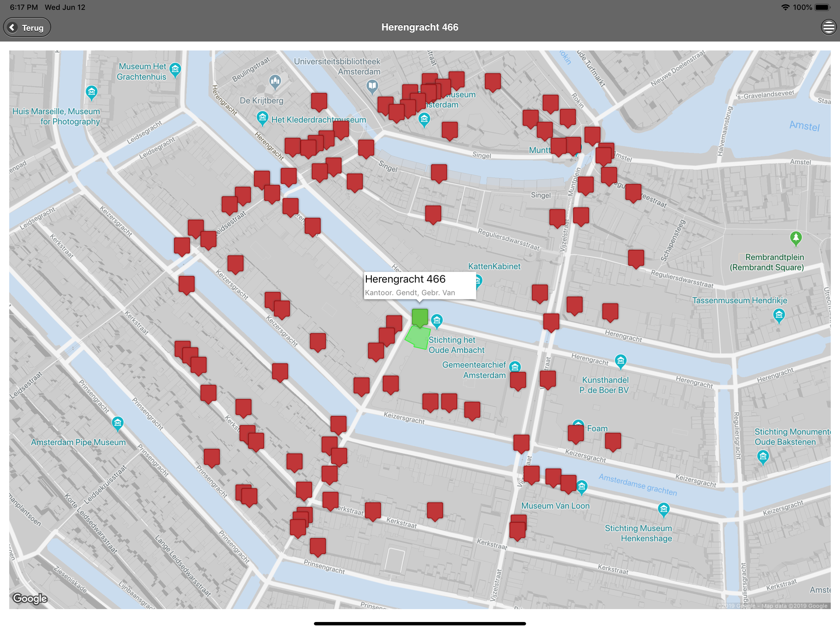Tap the Tassenmuseum Hendrikje label
This screenshot has width=840, height=630.
click(x=740, y=301)
